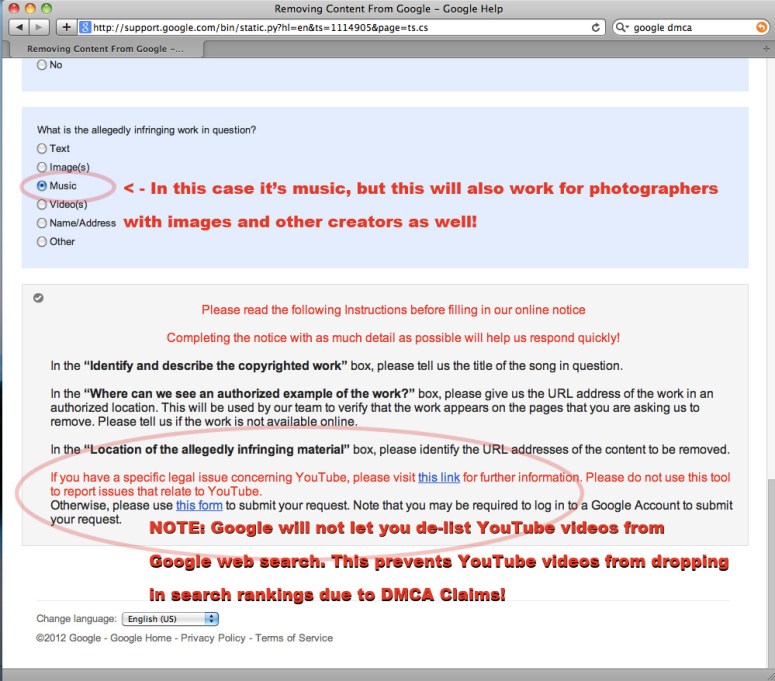
Task: Choose the Image(s) radio option
Action: tap(42, 167)
